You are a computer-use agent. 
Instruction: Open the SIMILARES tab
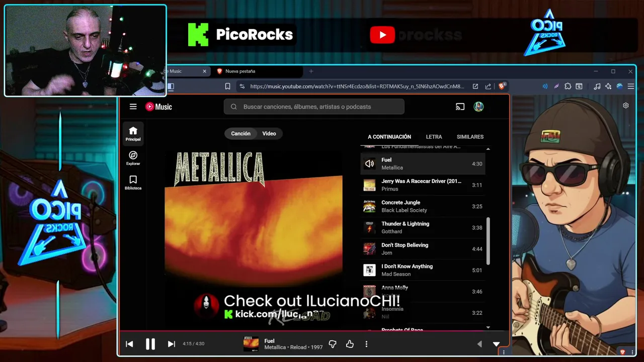(x=470, y=137)
